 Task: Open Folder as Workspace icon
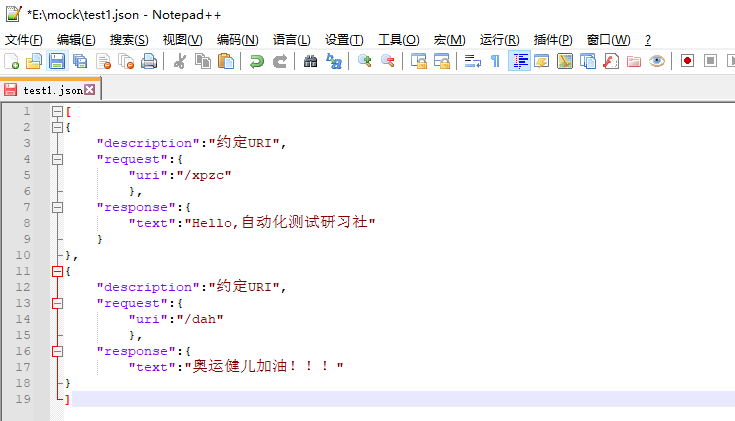(x=634, y=61)
